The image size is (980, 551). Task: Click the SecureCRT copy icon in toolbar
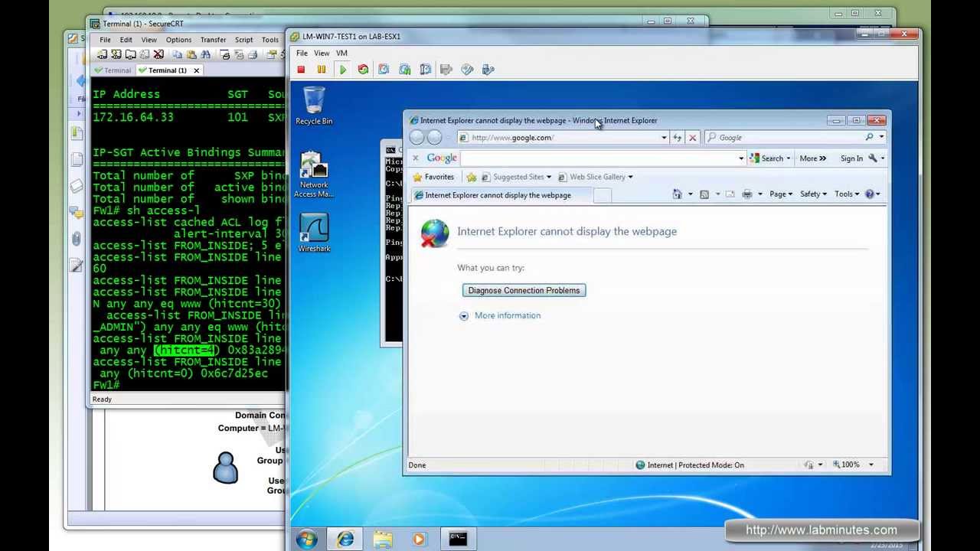[x=177, y=55]
